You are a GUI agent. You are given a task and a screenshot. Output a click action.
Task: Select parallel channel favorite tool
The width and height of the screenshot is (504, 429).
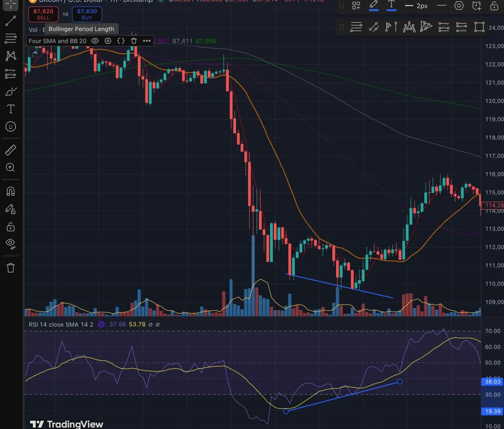point(374,27)
